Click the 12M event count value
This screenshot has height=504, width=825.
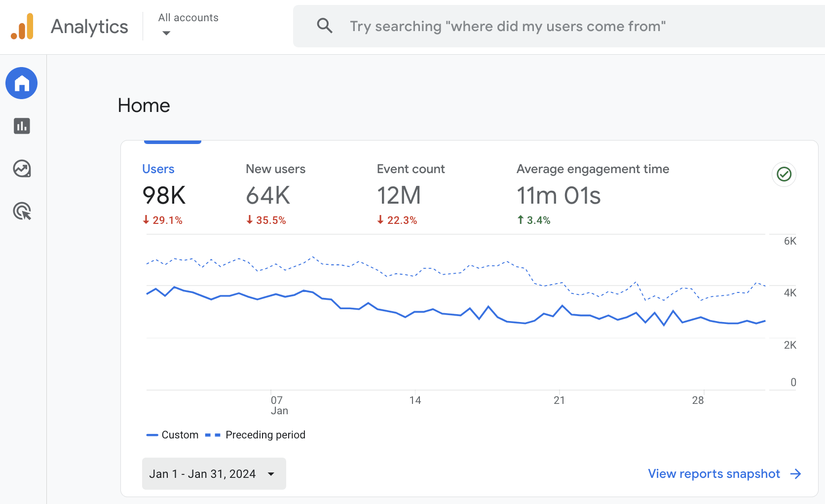399,196
